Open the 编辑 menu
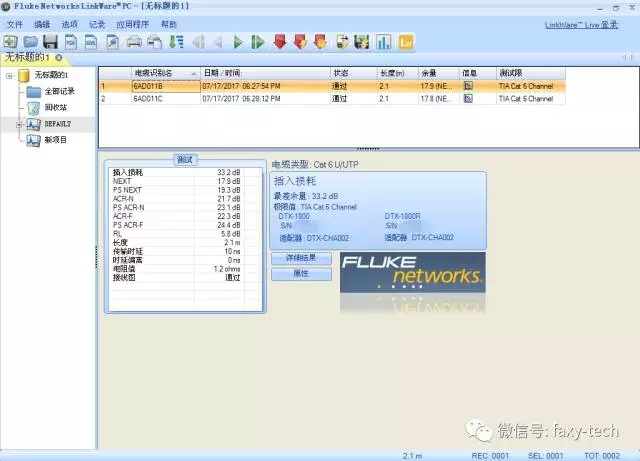 pos(42,24)
